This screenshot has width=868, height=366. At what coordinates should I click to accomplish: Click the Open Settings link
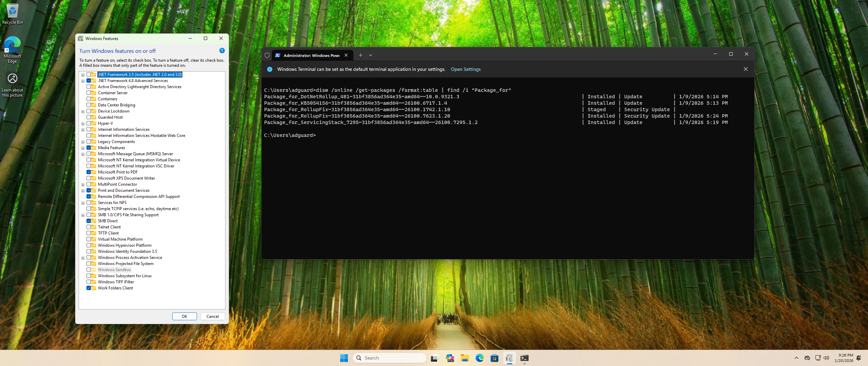click(x=466, y=69)
